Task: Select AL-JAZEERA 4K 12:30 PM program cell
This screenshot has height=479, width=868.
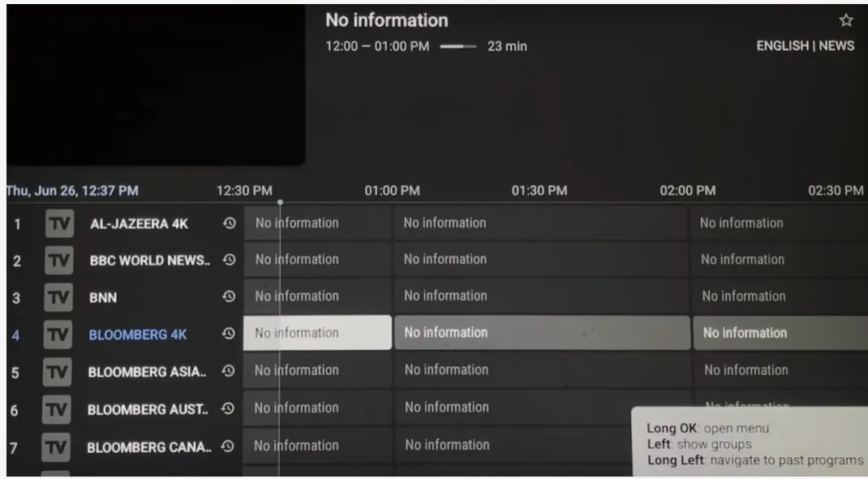Action: (x=318, y=222)
